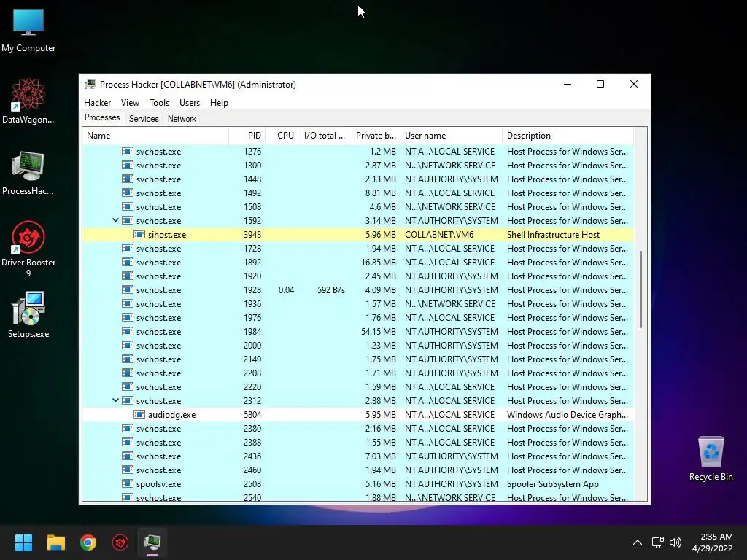Open the Hacker menu
The width and height of the screenshot is (747, 560).
97,102
